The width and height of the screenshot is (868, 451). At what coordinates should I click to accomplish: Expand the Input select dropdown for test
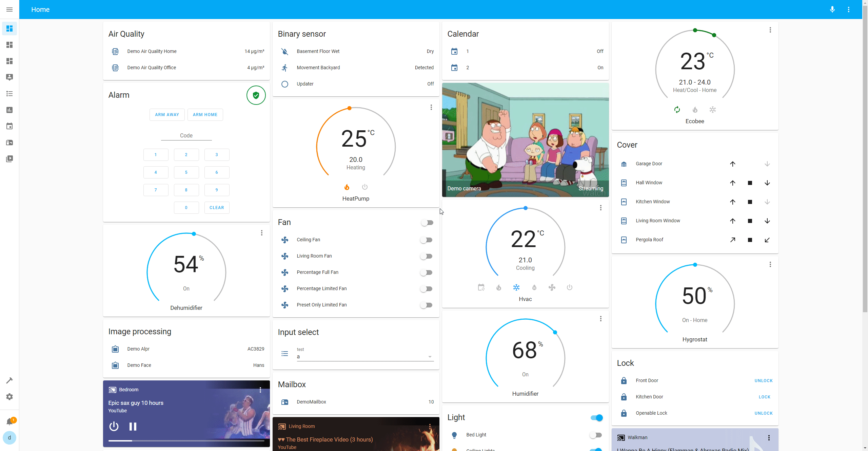tap(430, 356)
